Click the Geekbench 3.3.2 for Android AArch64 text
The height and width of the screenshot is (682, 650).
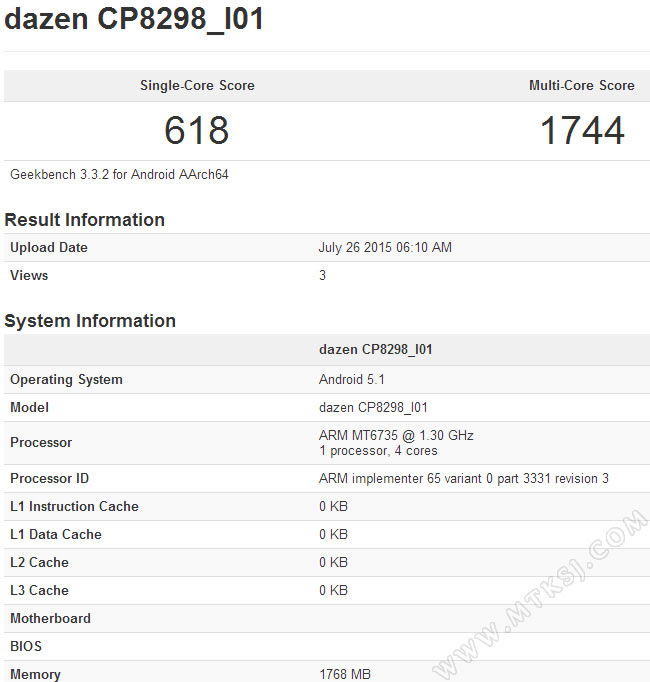(119, 174)
